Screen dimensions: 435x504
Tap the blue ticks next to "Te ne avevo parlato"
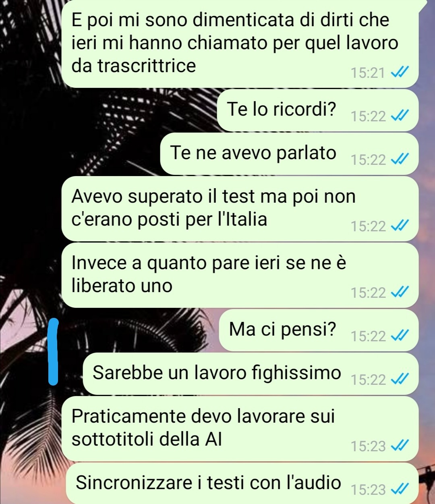tap(400, 160)
